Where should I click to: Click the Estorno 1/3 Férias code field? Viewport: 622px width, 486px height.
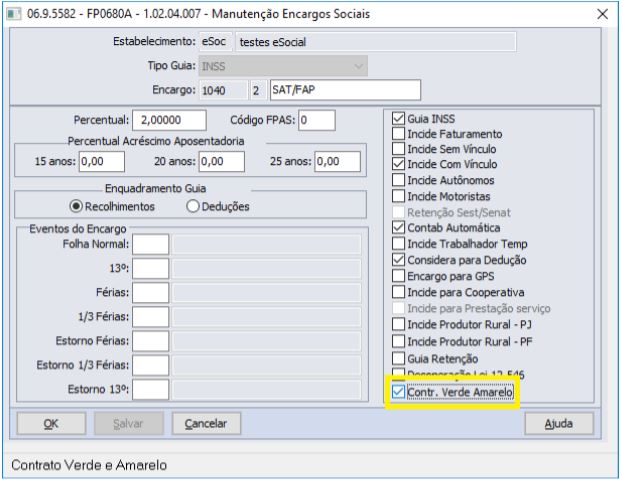click(151, 365)
